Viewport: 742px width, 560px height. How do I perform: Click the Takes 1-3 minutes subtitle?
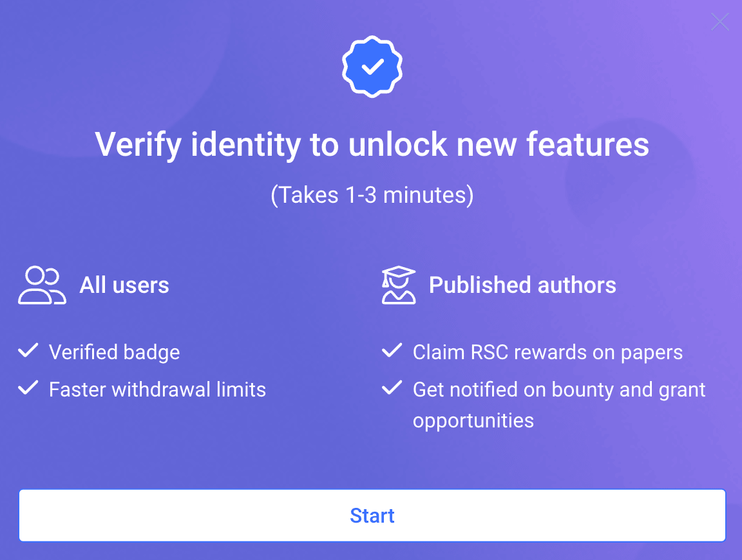[372, 195]
